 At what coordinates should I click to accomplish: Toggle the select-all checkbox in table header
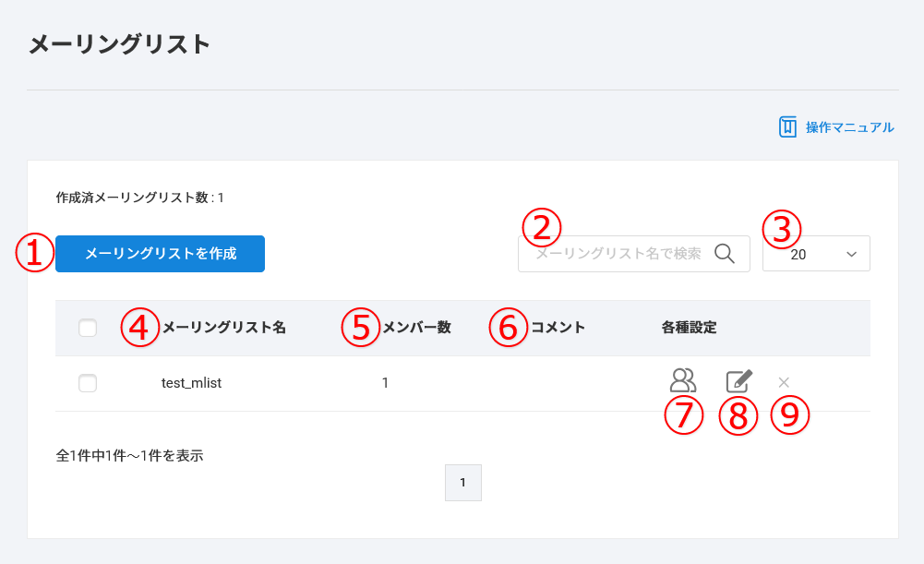tap(88, 328)
